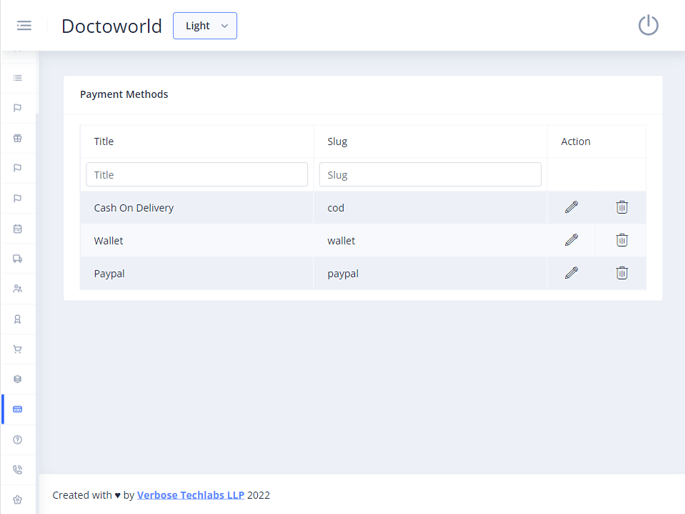Open the users icon in sidebar
Image resolution: width=685 pixels, height=514 pixels.
tap(18, 289)
